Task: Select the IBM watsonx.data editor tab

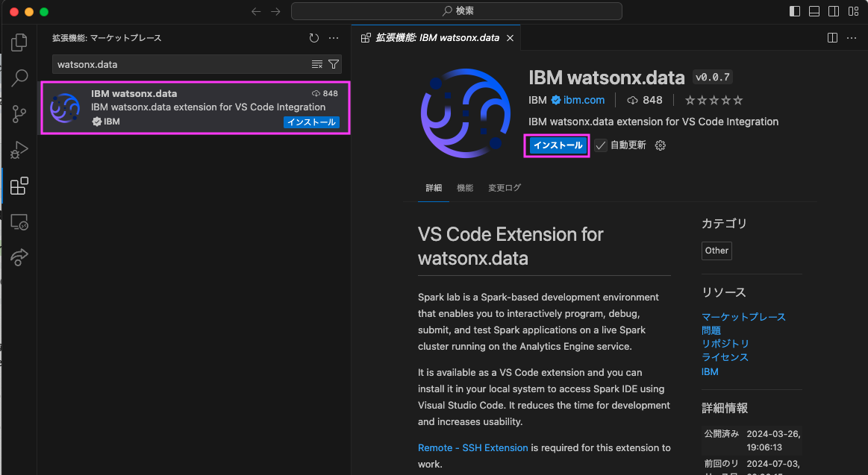Action: coord(436,37)
